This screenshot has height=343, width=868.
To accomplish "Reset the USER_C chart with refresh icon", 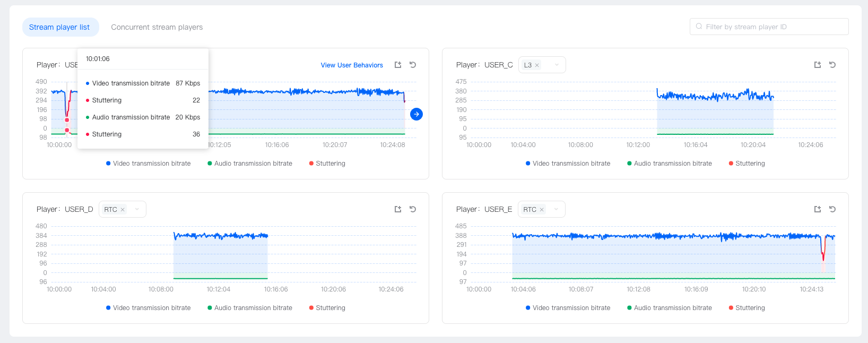I will [x=832, y=65].
